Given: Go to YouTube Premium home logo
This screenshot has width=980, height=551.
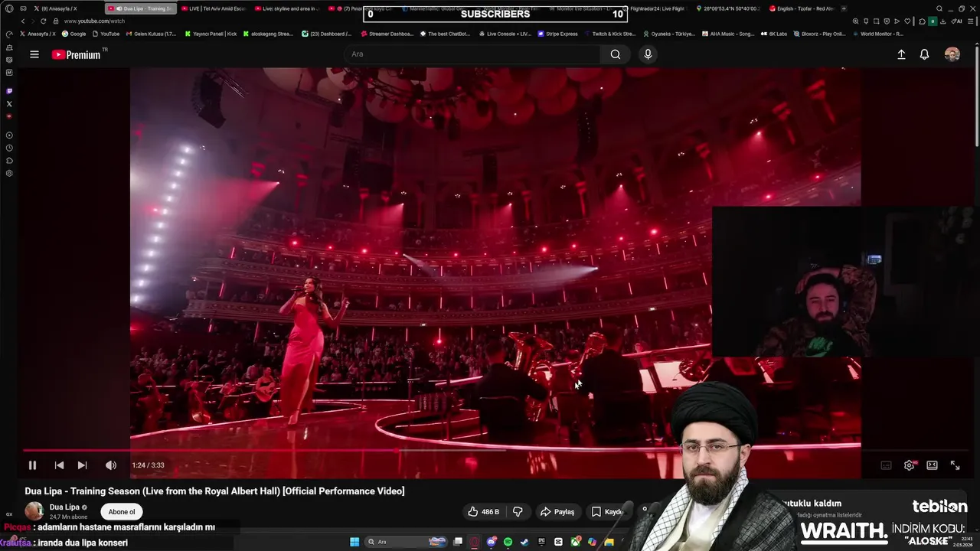Looking at the screenshot, I should click(77, 54).
